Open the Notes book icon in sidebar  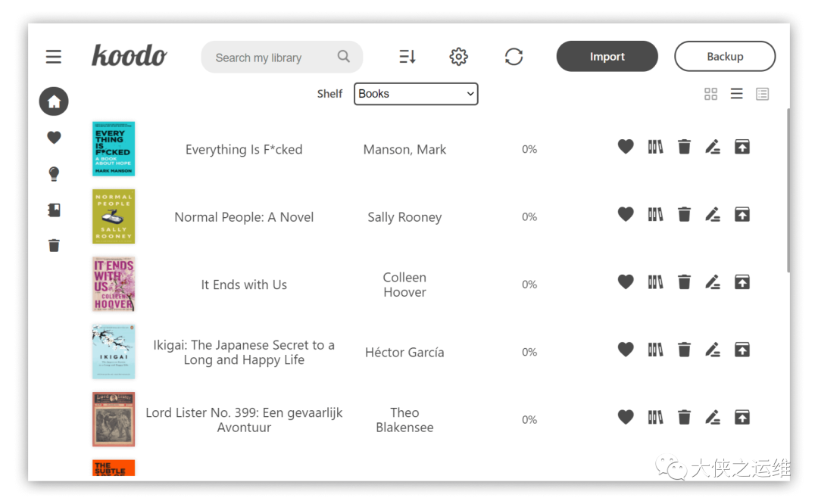tap(54, 210)
